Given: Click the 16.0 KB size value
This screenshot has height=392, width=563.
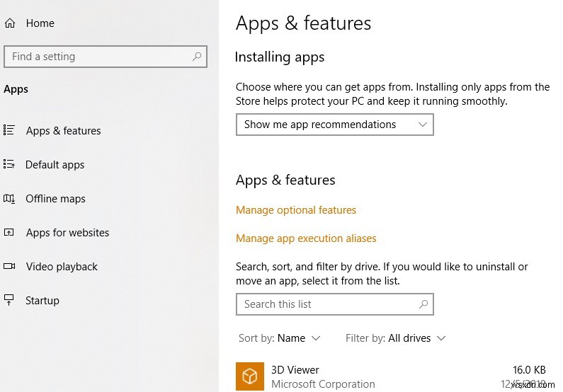Looking at the screenshot, I should [x=529, y=370].
